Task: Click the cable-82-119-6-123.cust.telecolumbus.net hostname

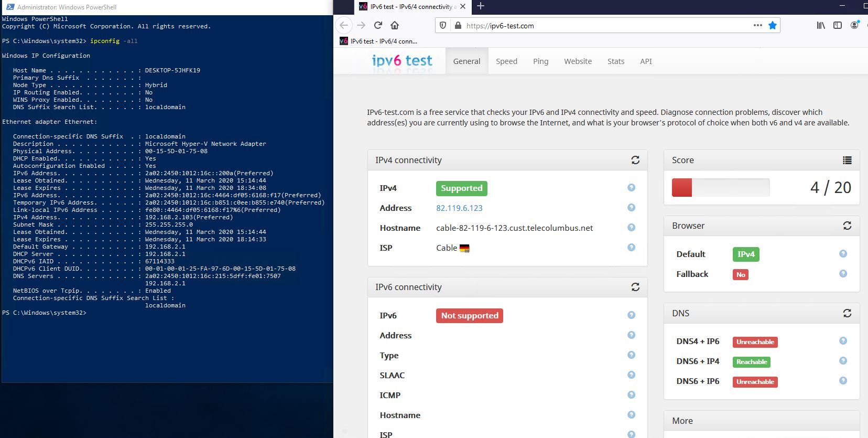Action: pos(515,228)
